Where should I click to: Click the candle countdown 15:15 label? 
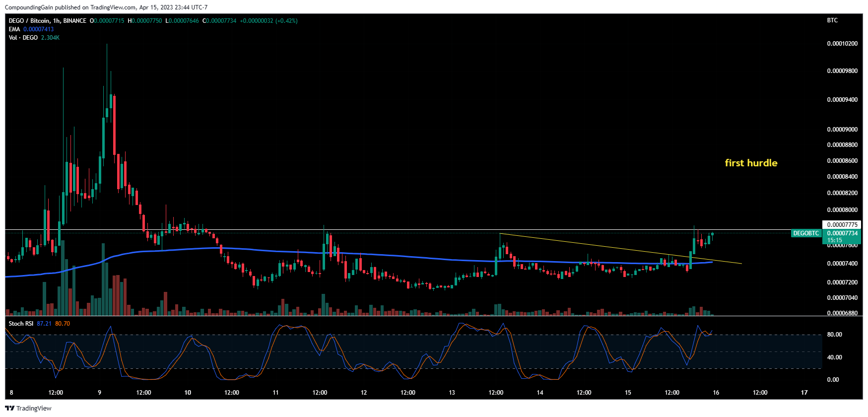coord(834,240)
